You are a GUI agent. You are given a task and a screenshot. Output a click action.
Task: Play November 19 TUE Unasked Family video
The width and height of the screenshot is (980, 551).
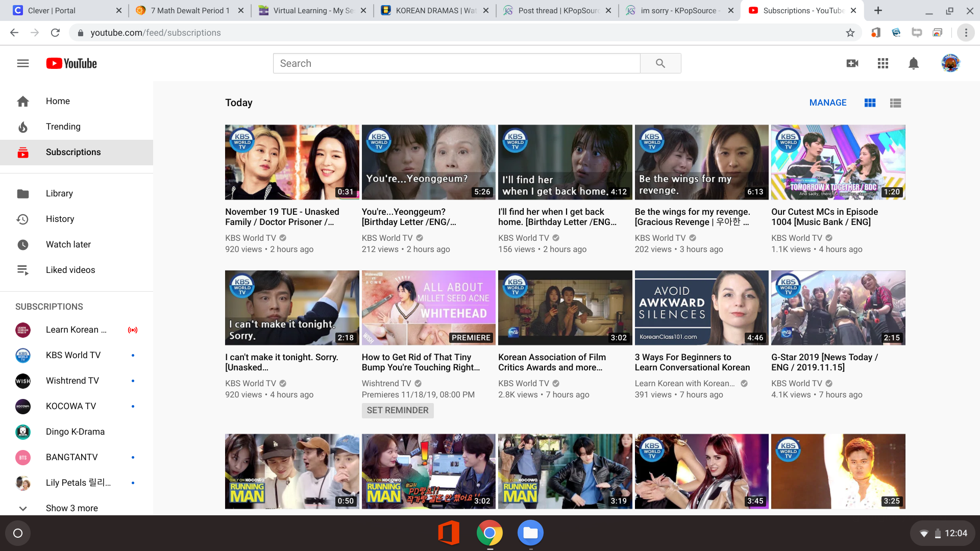[292, 162]
